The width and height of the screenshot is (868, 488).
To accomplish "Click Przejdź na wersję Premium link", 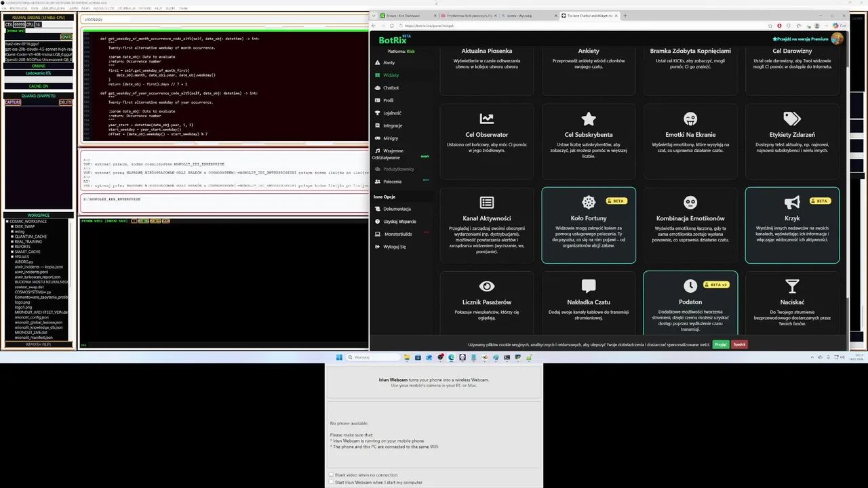I will pyautogui.click(x=800, y=39).
